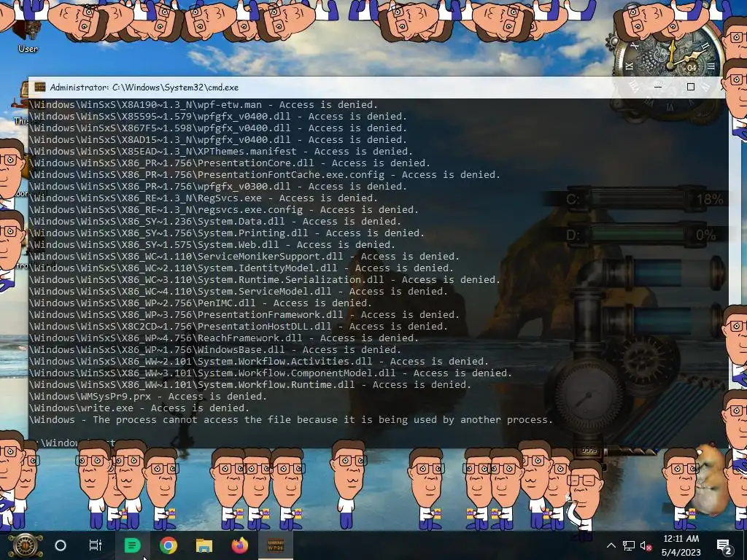The width and height of the screenshot is (747, 560).
Task: Click the PresentationFramework.dll line
Action: click(x=244, y=315)
